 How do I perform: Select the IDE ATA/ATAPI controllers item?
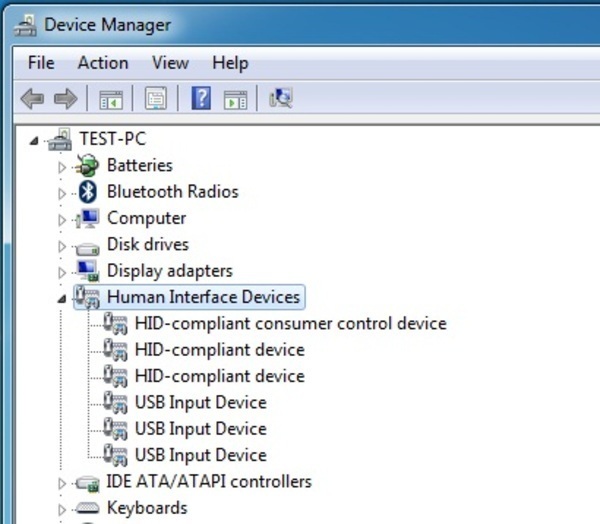point(208,481)
